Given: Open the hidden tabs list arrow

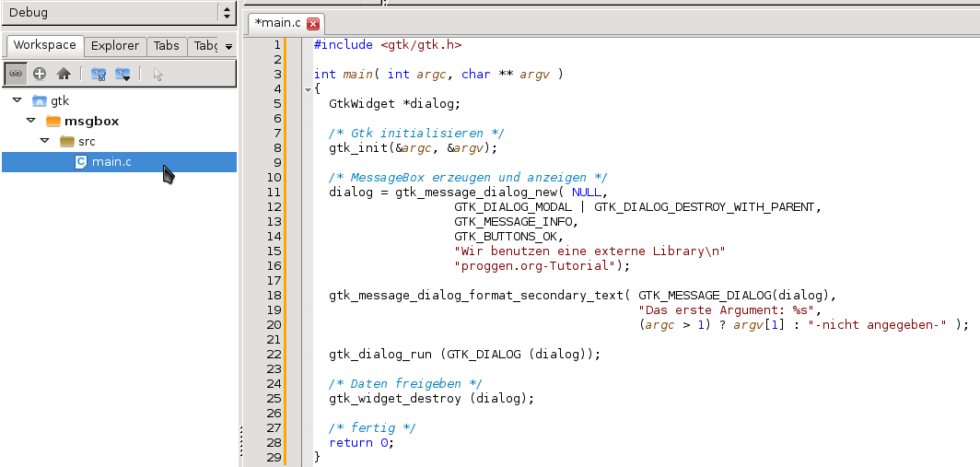Looking at the screenshot, I should tap(228, 46).
